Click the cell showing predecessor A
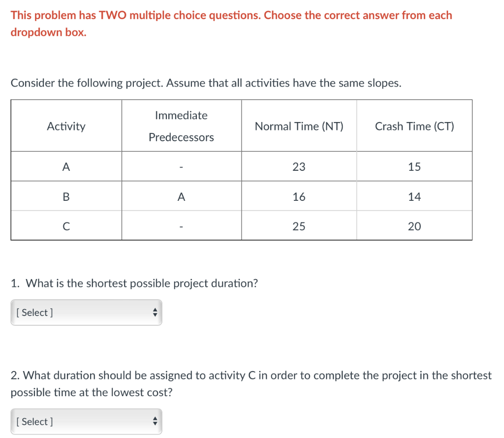The image size is (504, 438). 181,196
